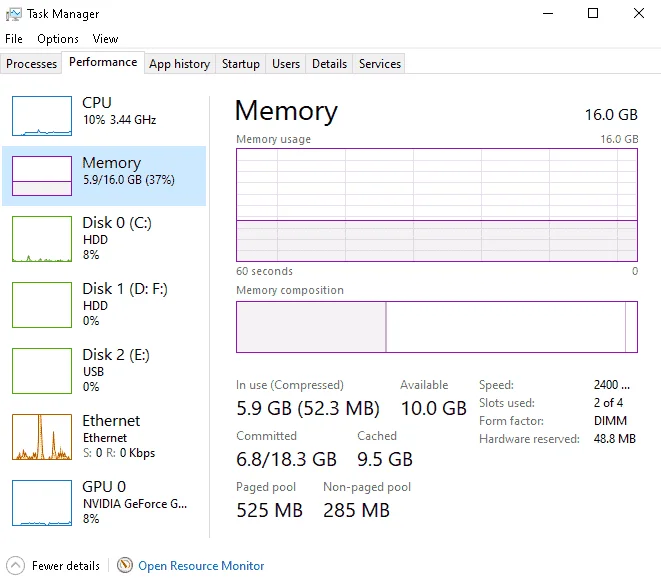
Task: Select the Ethernet activity graph thumbnail
Action: 42,437
